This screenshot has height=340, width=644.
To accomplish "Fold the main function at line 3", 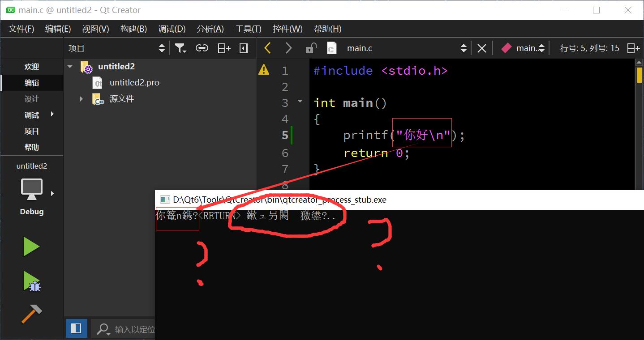I will [300, 102].
